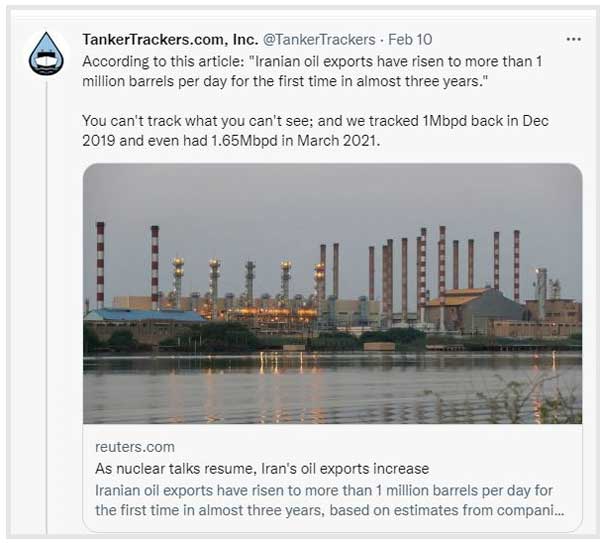Click the water reflection in the photo
This screenshot has width=600, height=543.
click(300, 385)
